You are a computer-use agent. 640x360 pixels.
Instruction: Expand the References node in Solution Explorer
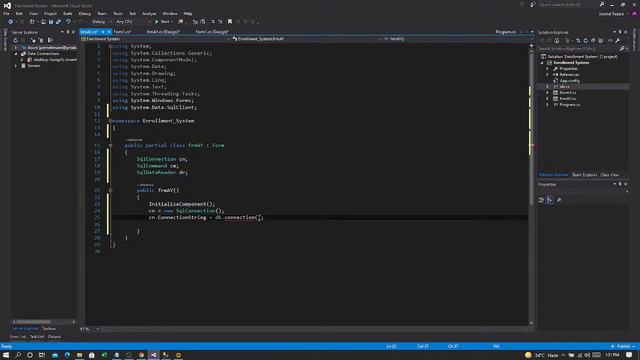coord(548,75)
